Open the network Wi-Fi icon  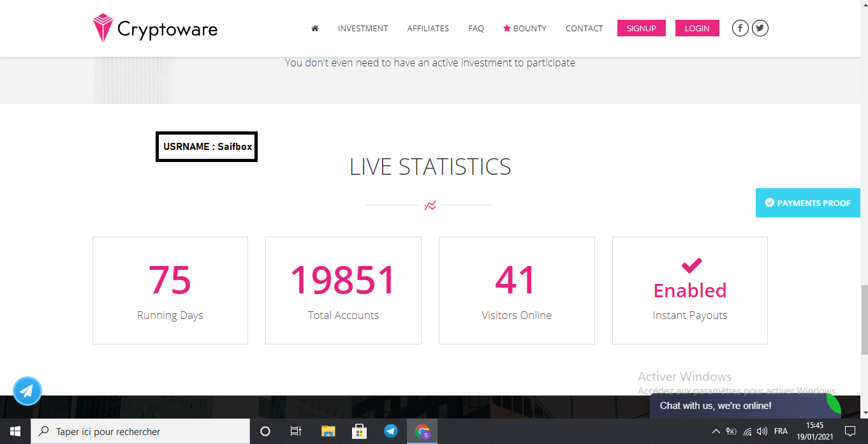click(747, 431)
